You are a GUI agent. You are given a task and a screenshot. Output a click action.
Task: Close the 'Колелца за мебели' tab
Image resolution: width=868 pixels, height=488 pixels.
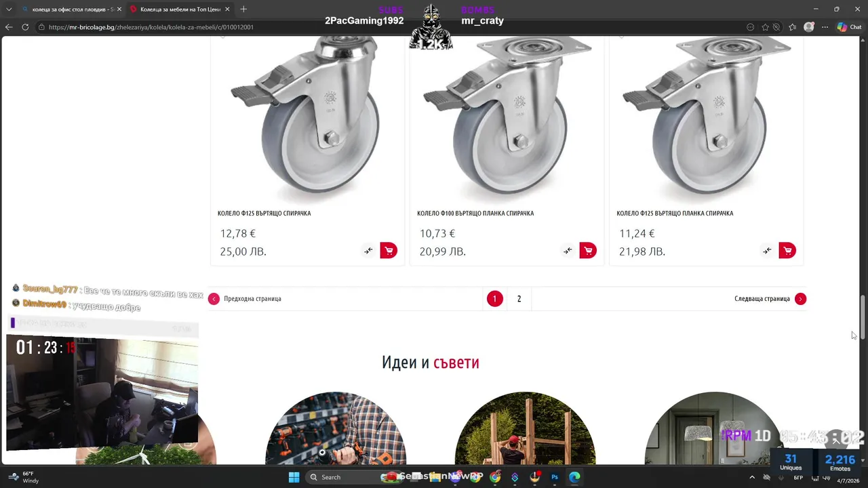227,9
